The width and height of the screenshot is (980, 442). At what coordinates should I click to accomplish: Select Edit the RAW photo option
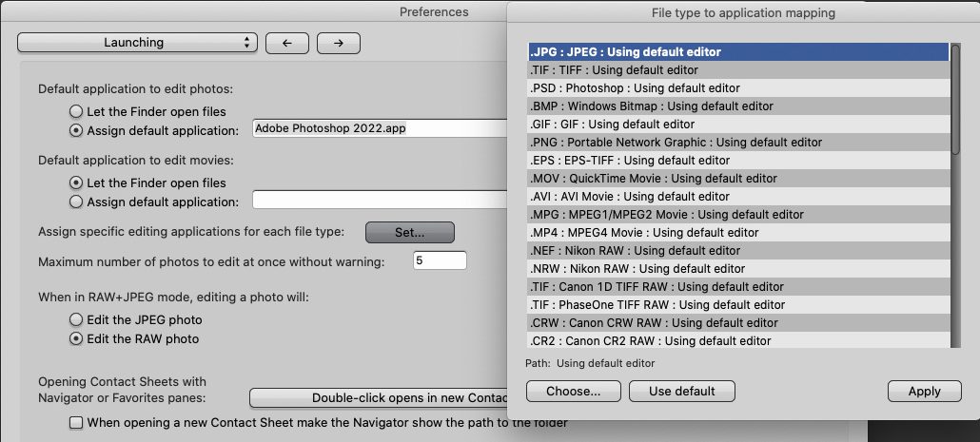pyautogui.click(x=76, y=338)
